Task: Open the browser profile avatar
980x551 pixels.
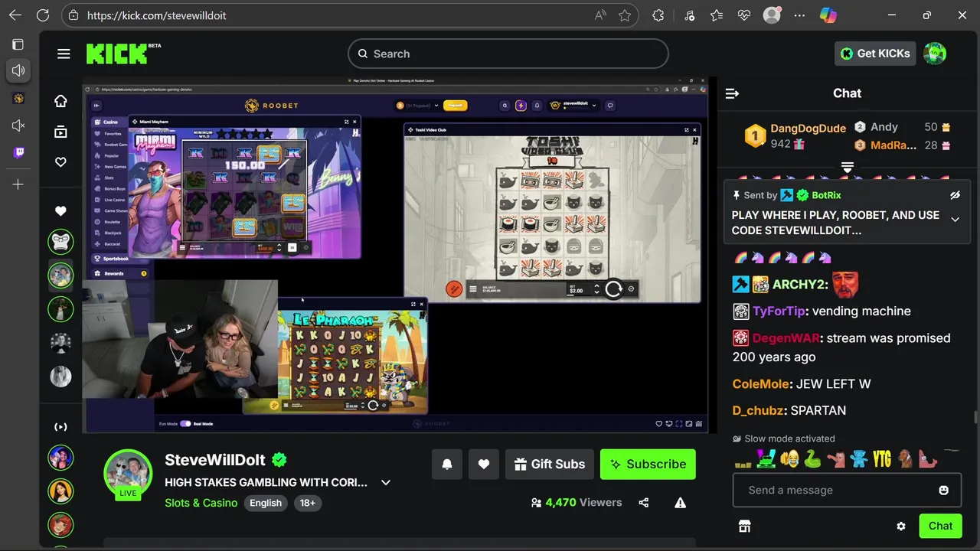Action: pos(772,15)
